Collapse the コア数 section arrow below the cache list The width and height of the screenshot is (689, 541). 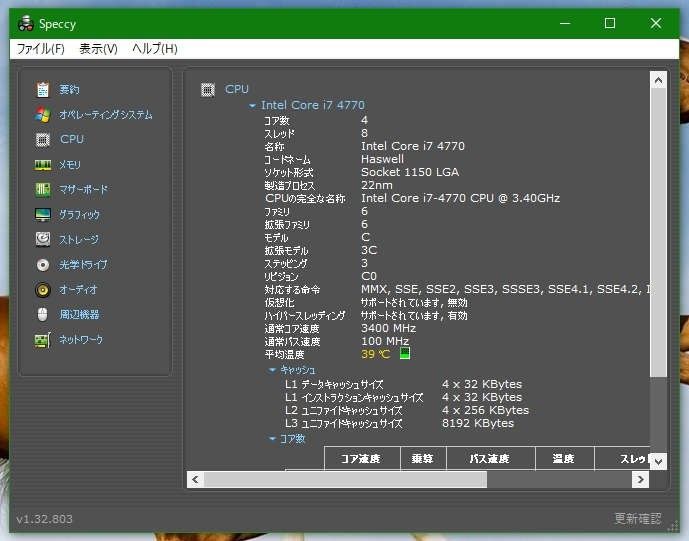pos(272,438)
